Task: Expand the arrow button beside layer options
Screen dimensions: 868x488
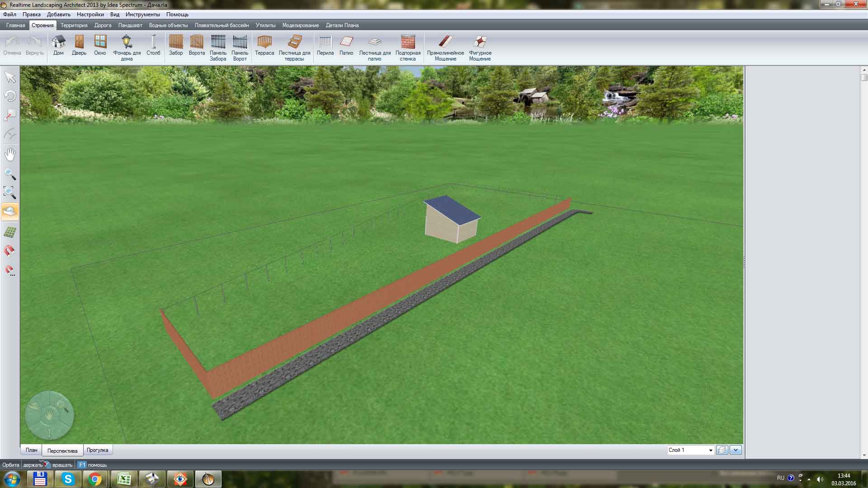Action: (736, 450)
